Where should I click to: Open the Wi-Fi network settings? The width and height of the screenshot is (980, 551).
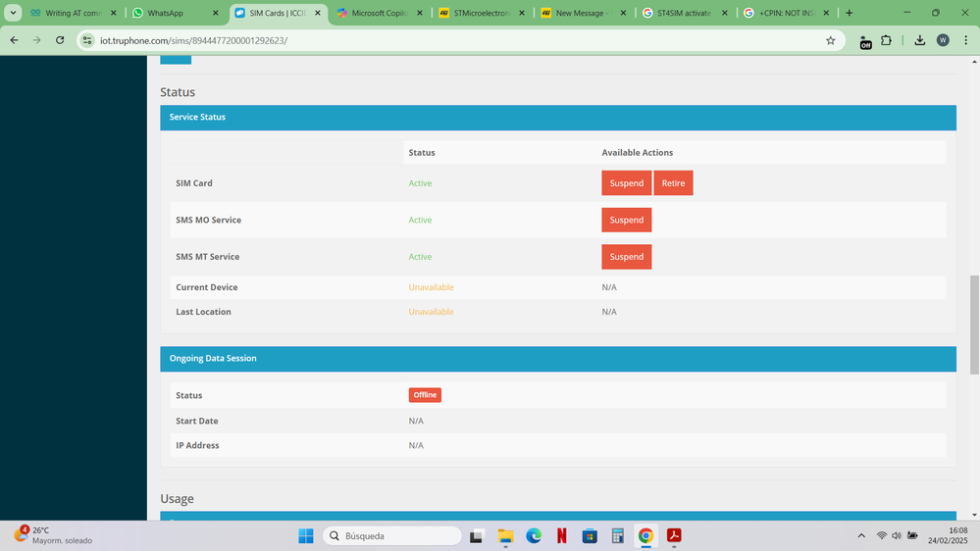pyautogui.click(x=881, y=535)
